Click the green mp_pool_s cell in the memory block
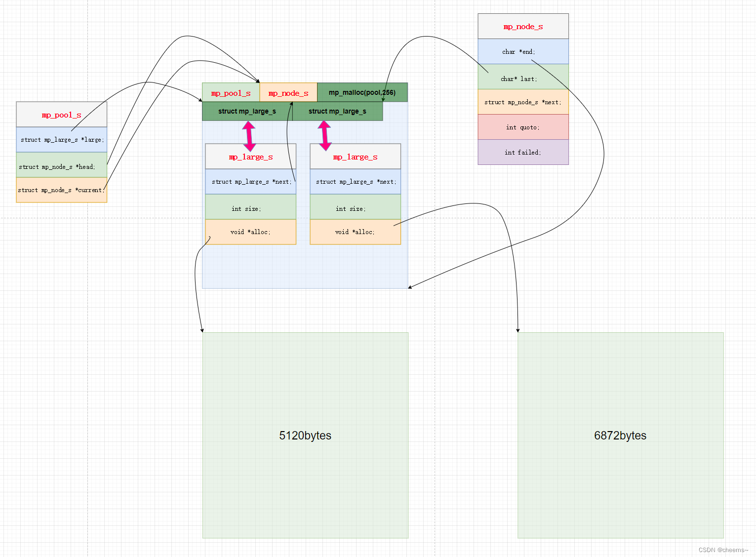 point(231,92)
